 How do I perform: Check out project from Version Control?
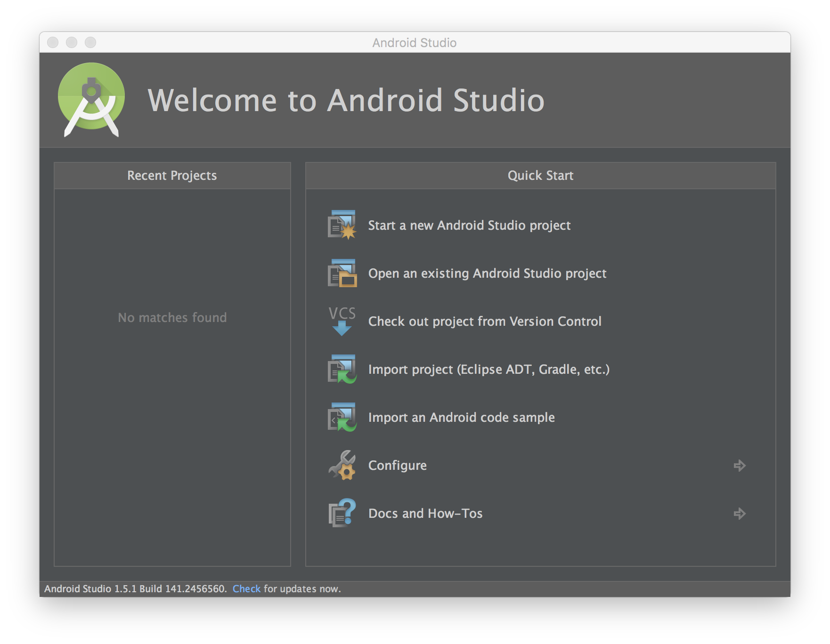485,322
